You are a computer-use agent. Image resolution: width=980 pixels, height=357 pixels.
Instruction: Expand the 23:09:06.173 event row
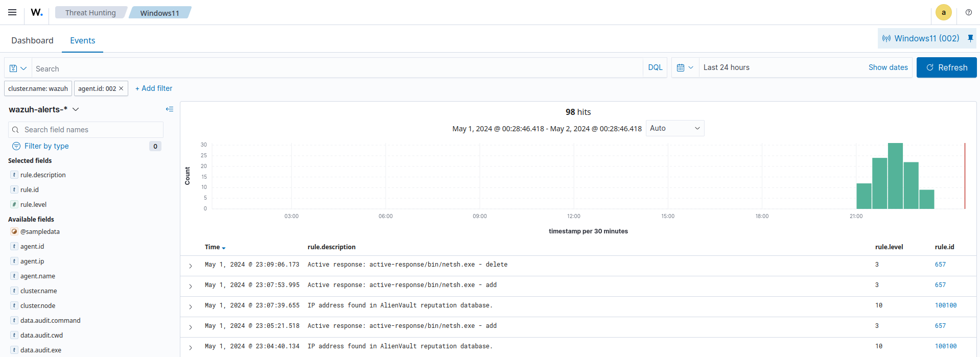coord(191,266)
